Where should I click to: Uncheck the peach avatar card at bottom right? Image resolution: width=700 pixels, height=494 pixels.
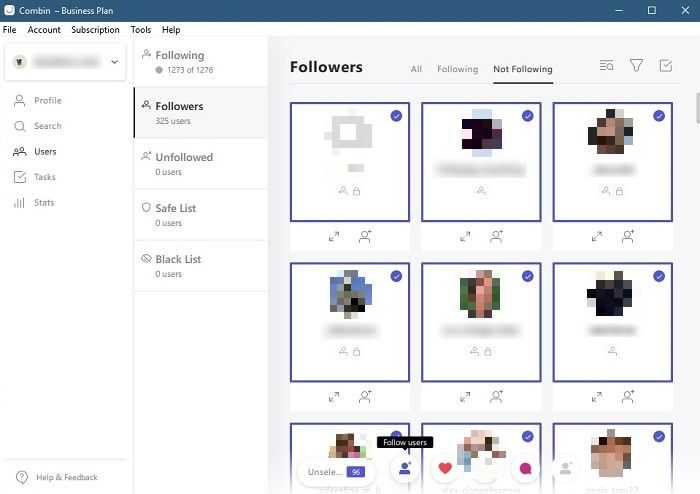[x=659, y=436]
